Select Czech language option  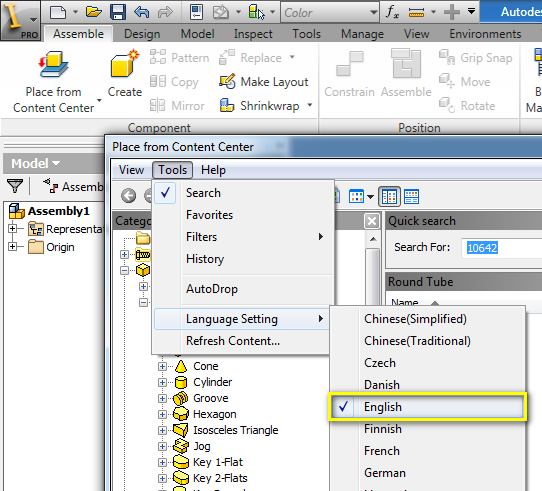[x=427, y=363]
